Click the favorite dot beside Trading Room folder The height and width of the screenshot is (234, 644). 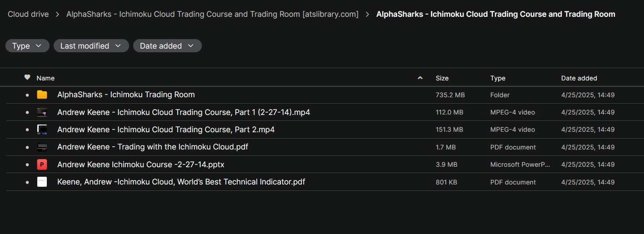[x=27, y=95]
